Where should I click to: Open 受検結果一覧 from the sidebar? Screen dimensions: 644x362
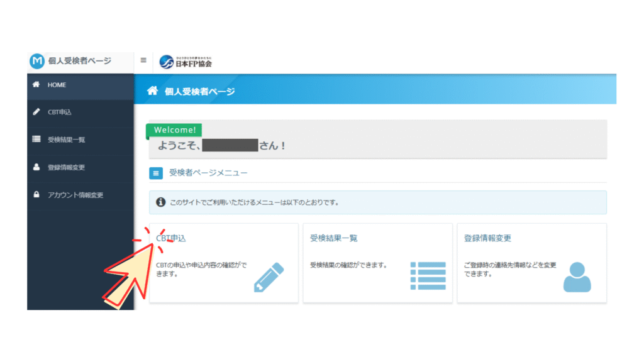tap(66, 140)
